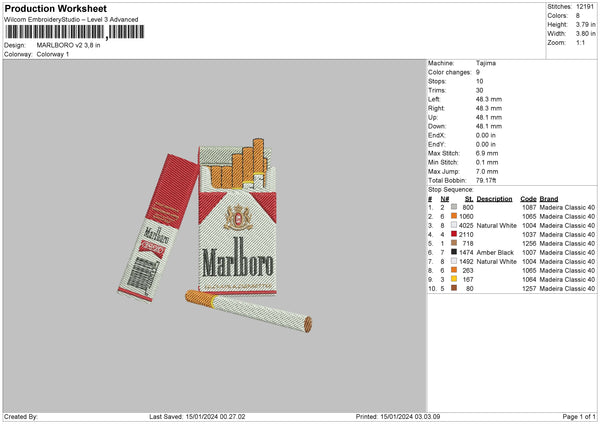Click the Trims value '30'
600x424 pixels.
click(479, 90)
